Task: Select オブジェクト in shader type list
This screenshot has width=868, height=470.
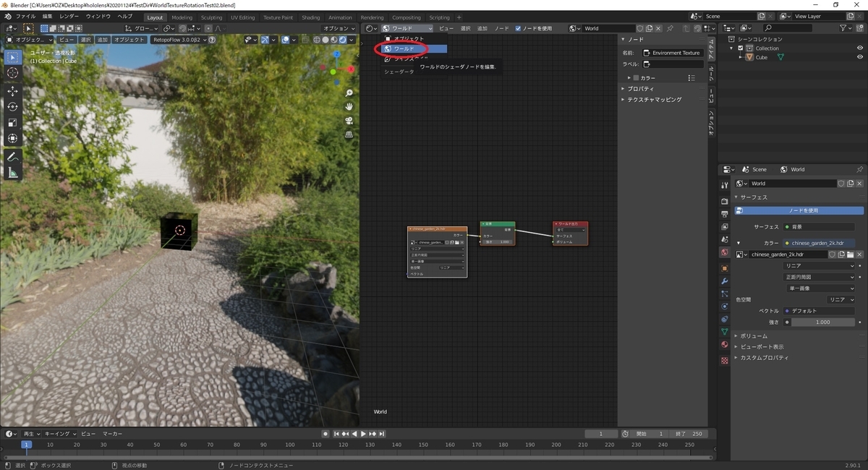Action: [x=414, y=38]
